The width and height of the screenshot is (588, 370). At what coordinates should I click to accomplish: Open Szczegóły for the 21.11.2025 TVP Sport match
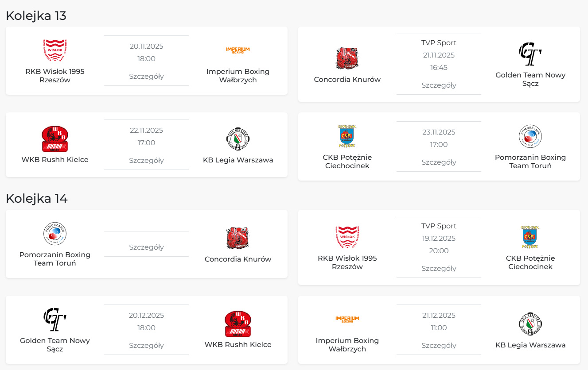click(x=439, y=85)
